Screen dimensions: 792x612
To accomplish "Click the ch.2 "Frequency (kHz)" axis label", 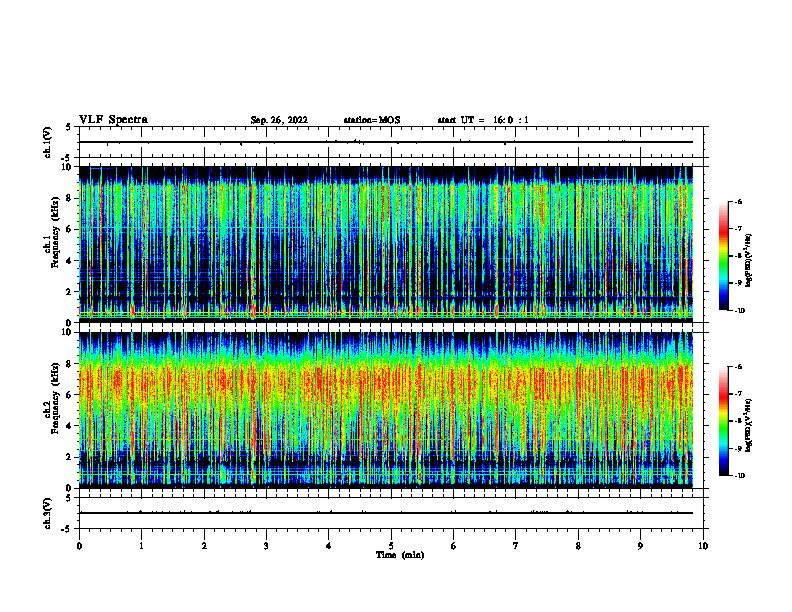I will [x=55, y=397].
